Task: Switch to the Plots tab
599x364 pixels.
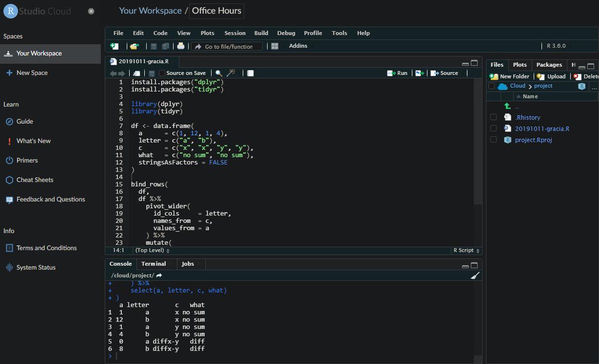Action: (x=520, y=65)
